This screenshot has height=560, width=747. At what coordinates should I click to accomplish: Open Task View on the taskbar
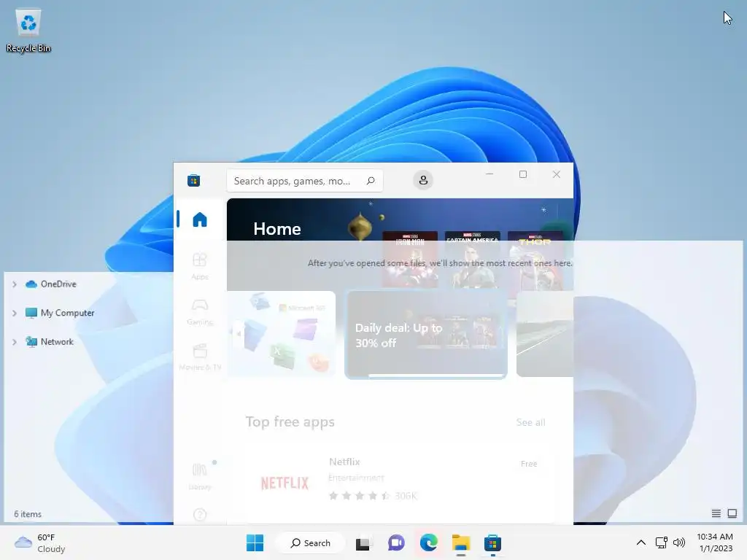363,542
